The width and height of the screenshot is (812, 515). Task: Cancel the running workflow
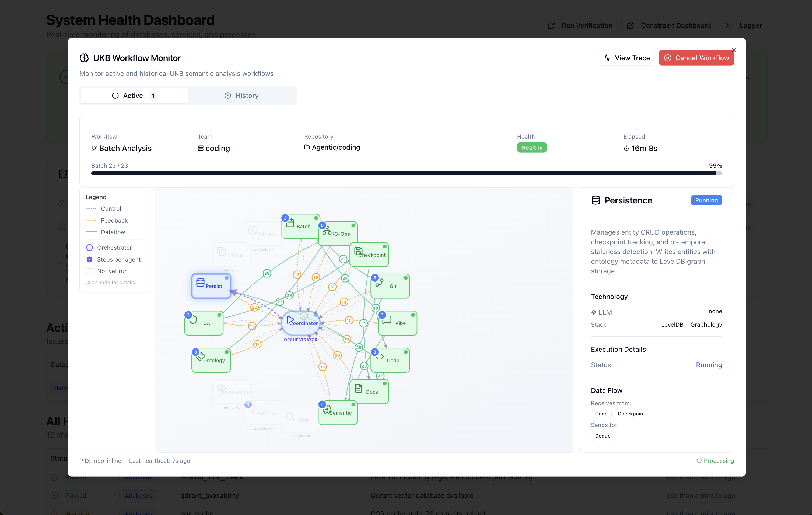tap(696, 58)
